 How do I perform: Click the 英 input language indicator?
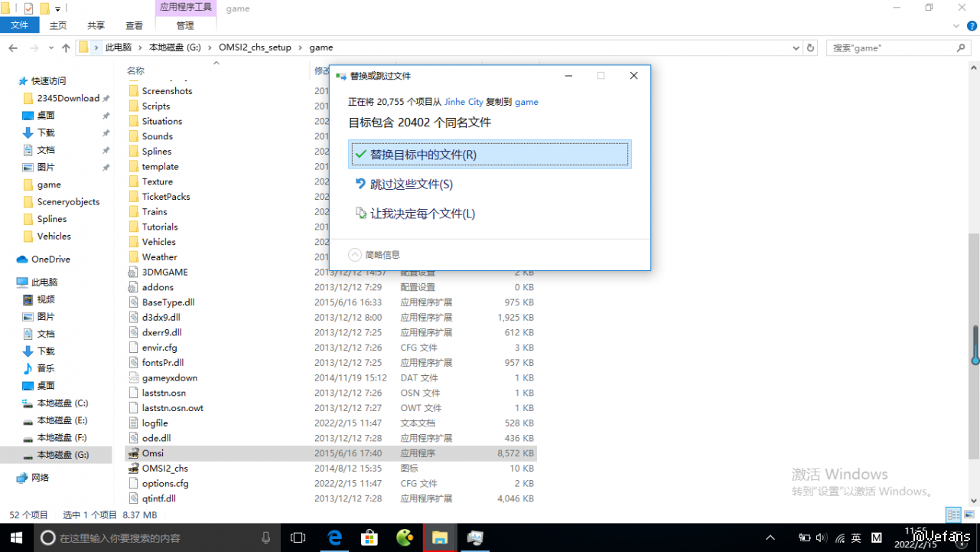856,537
